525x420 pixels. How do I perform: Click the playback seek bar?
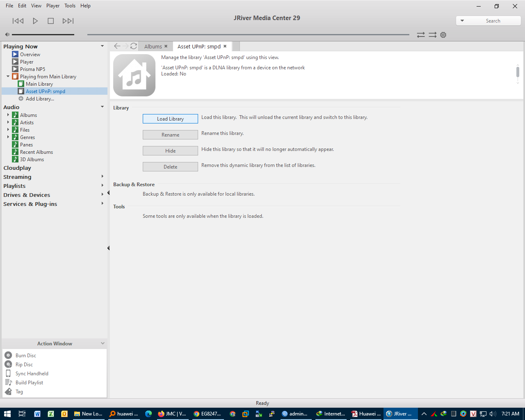(248, 34)
